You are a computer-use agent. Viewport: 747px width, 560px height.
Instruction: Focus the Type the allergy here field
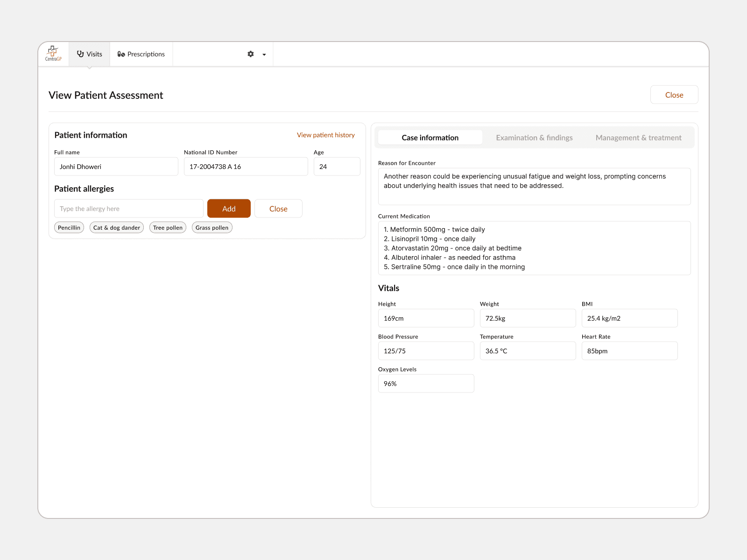(x=128, y=208)
